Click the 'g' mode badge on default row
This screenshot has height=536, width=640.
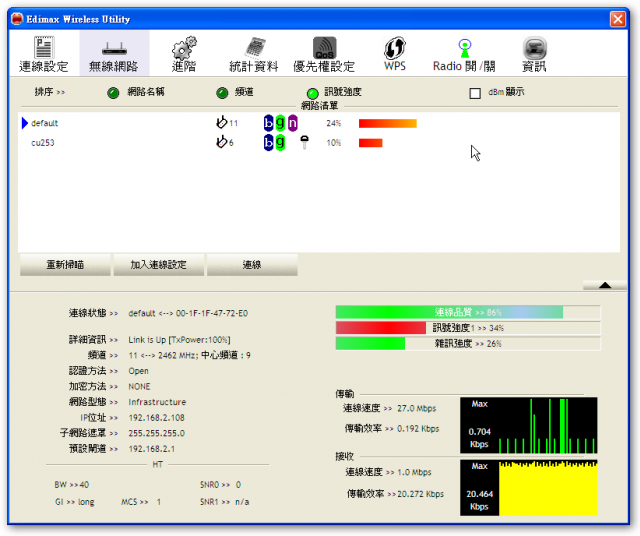point(280,123)
